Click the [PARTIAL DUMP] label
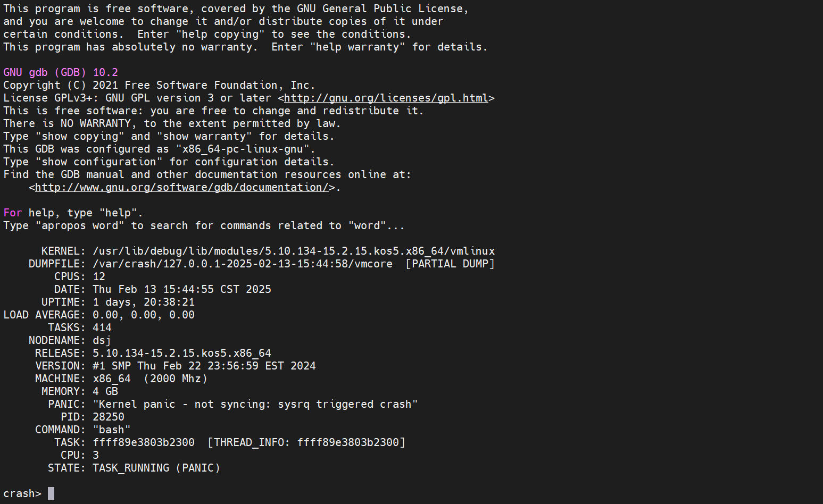The width and height of the screenshot is (823, 504). coord(450,264)
